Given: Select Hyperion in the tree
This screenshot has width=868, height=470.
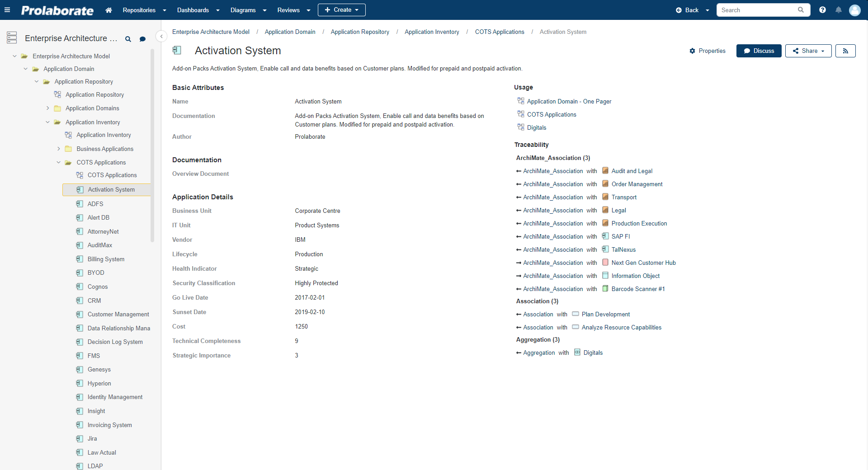Looking at the screenshot, I should click(99, 383).
